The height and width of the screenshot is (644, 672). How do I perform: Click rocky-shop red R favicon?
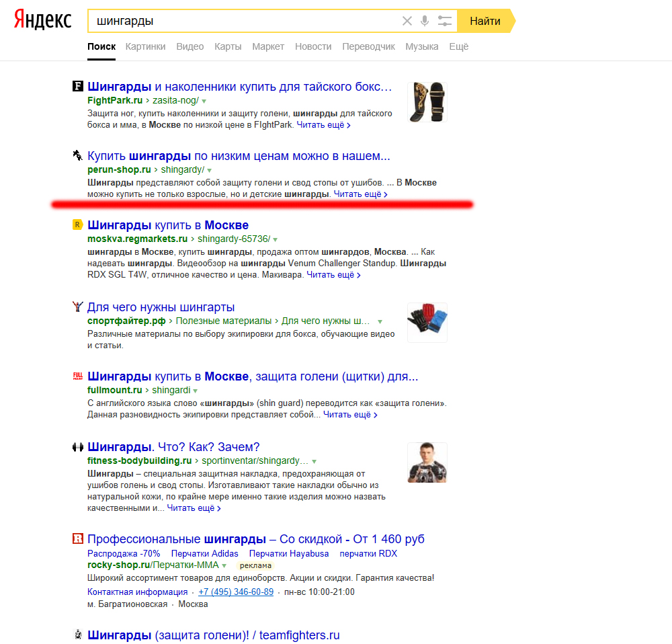click(x=77, y=538)
